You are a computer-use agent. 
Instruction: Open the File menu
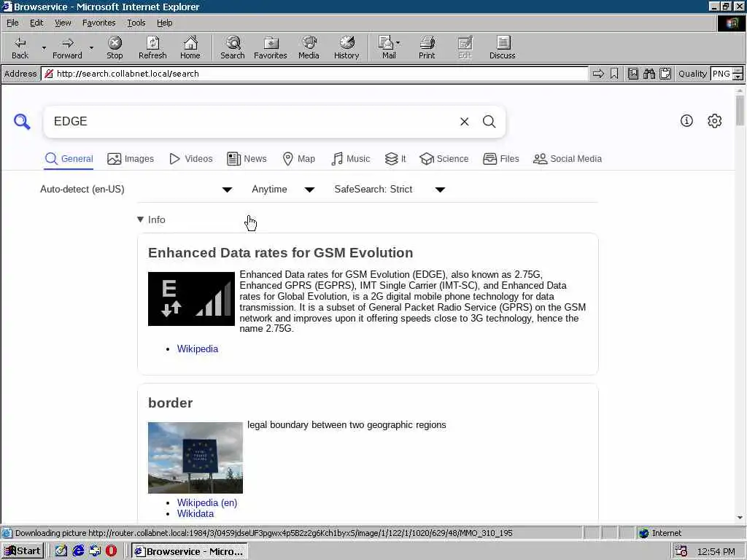(12, 23)
